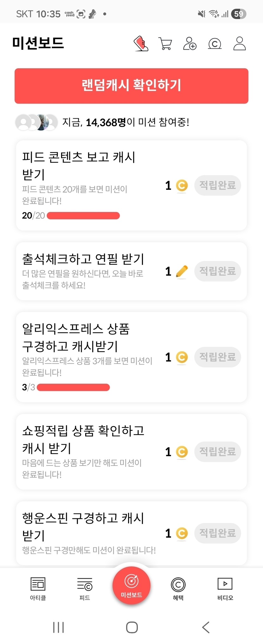Tap the pencil reward icon

pyautogui.click(x=182, y=272)
